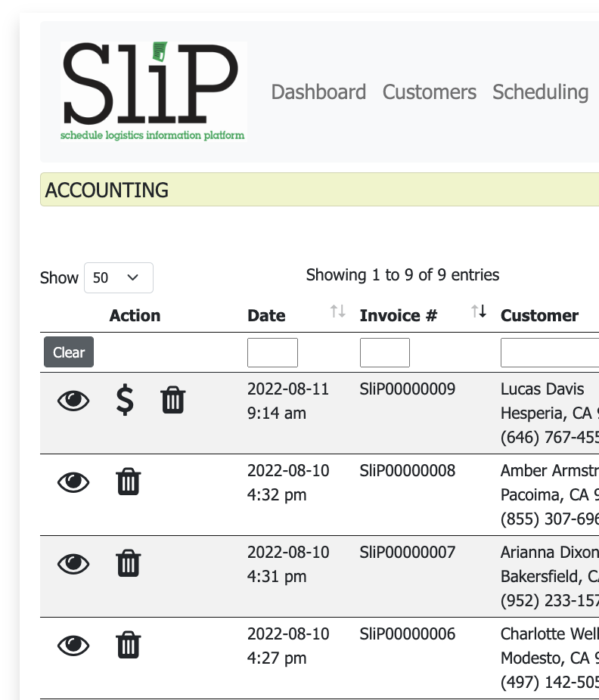Screen dimensions: 599x700
Task: Sort table by Invoice # column arrows
Action: click(x=479, y=311)
